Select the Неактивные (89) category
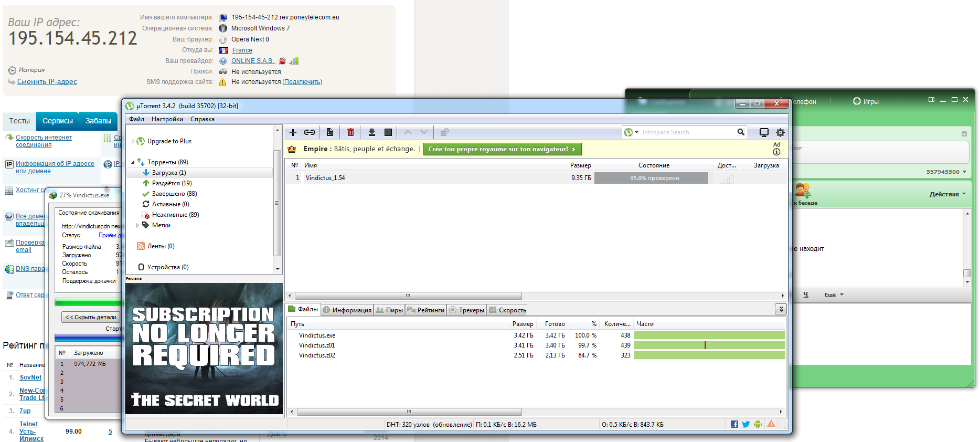Screen dimensions: 980x442 pyautogui.click(x=175, y=215)
